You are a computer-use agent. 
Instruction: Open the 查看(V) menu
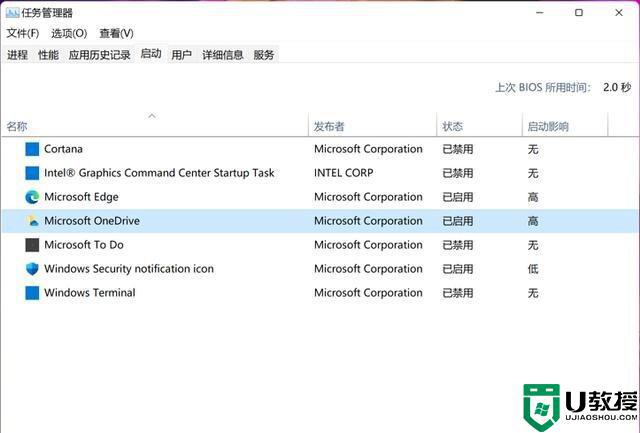(116, 33)
